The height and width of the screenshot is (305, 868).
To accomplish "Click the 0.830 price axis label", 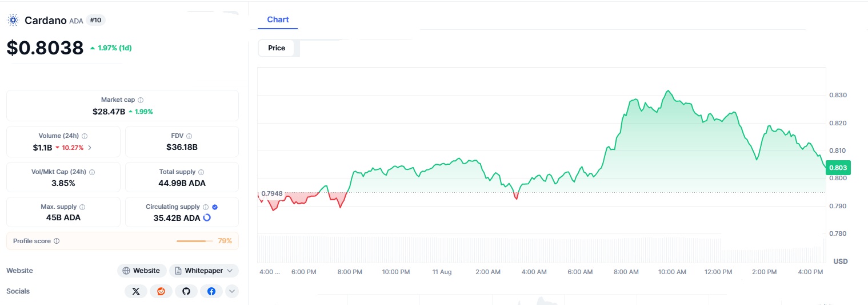I will coord(838,95).
